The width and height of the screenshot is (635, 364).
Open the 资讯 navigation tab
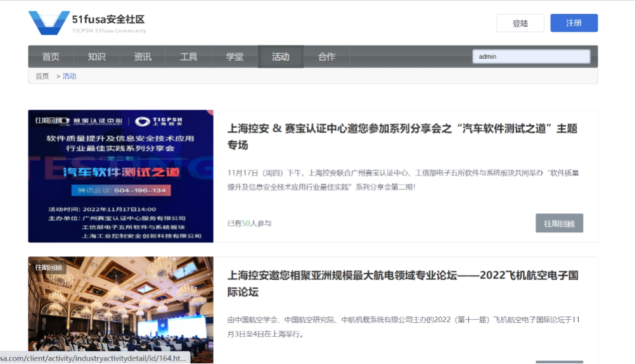[143, 56]
